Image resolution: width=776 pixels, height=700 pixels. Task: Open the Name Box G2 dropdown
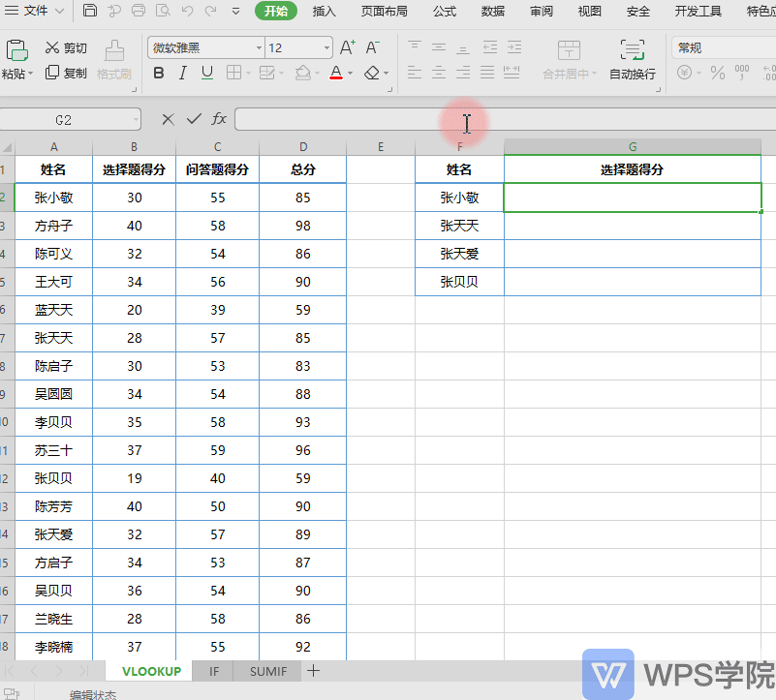click(135, 119)
